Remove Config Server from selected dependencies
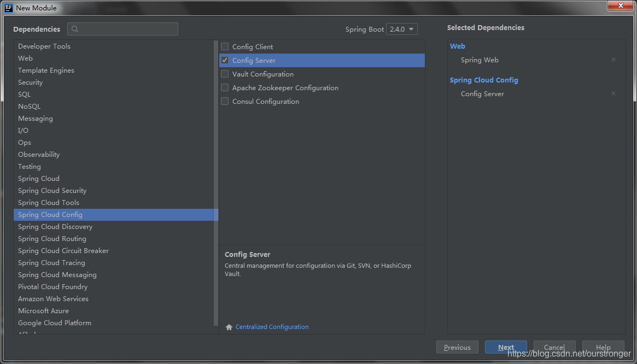The height and width of the screenshot is (364, 637). pyautogui.click(x=613, y=94)
